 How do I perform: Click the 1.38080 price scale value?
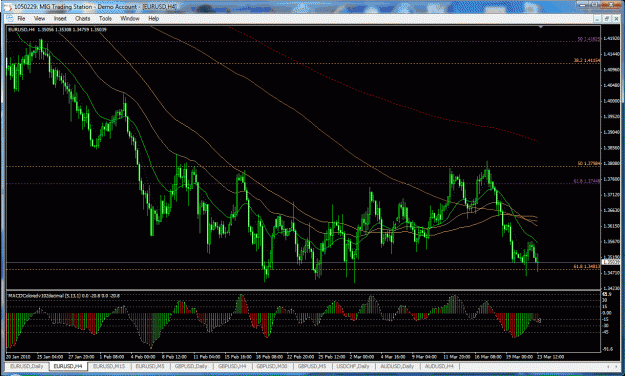click(x=611, y=163)
